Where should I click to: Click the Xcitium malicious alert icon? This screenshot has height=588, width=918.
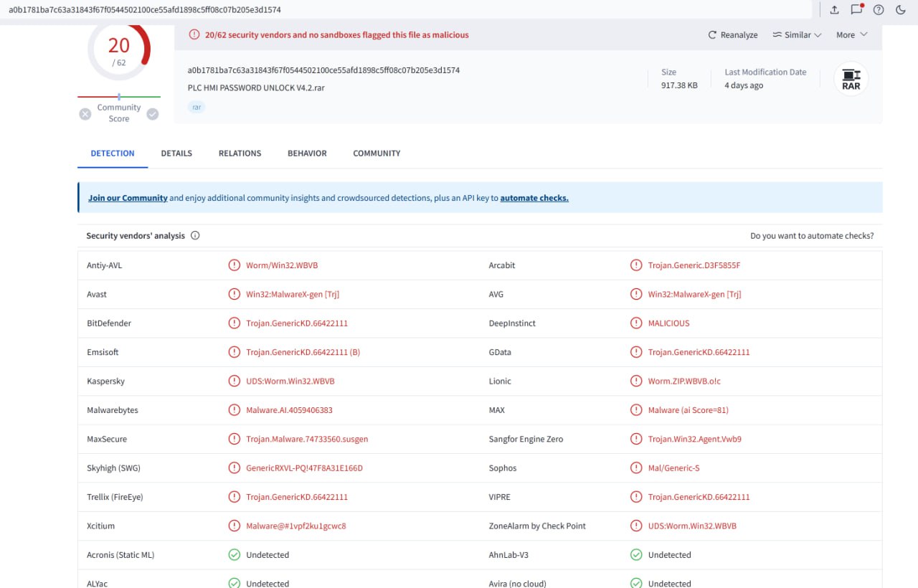pyautogui.click(x=234, y=526)
